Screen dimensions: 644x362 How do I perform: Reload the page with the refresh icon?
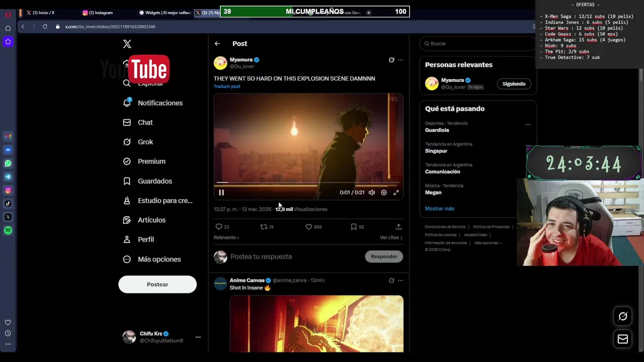(x=45, y=27)
